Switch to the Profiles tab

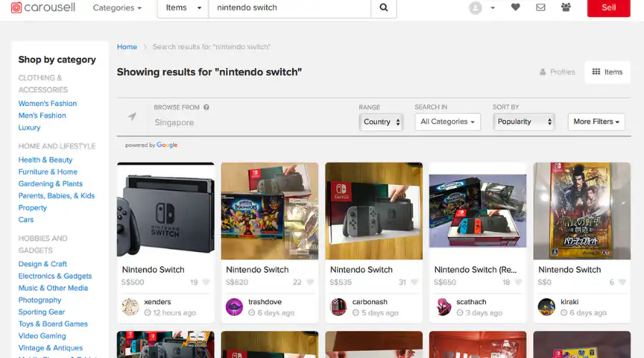point(557,72)
